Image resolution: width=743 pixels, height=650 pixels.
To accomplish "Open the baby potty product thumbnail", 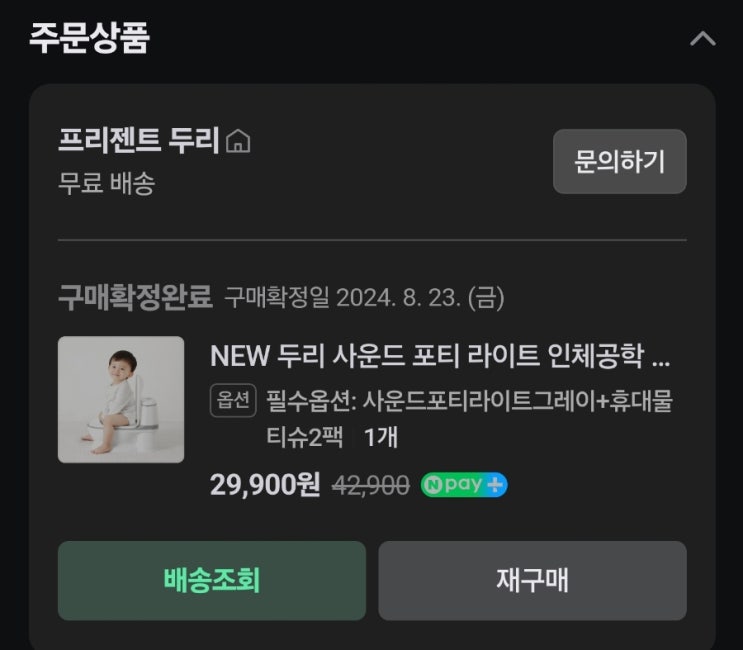I will [x=121, y=399].
